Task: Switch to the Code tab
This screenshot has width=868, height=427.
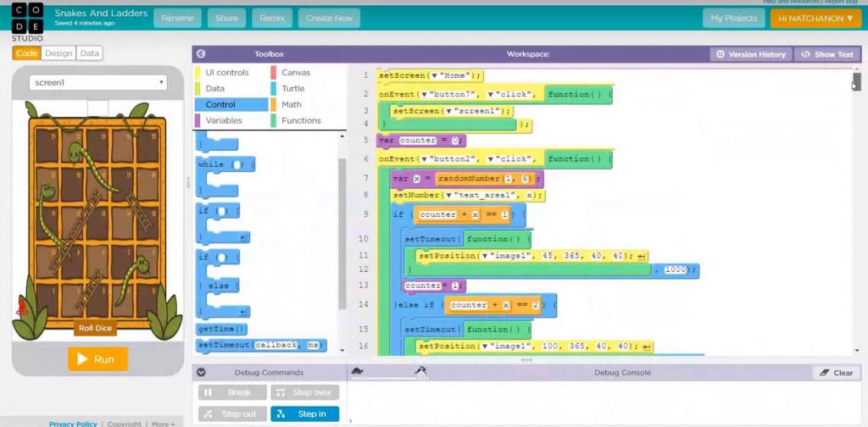Action: 26,53
